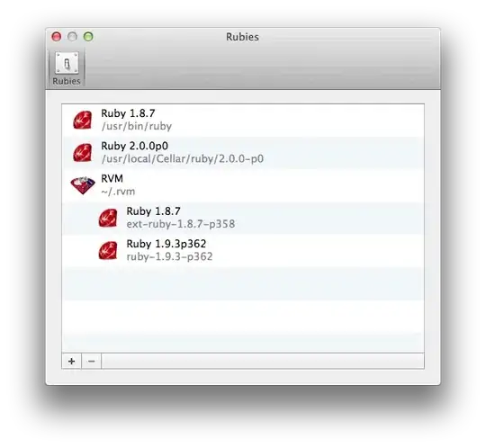486x448 pixels.
Task: Select the Ruby 1.8.7 /usr/bin/ruby row
Action: coord(243,121)
